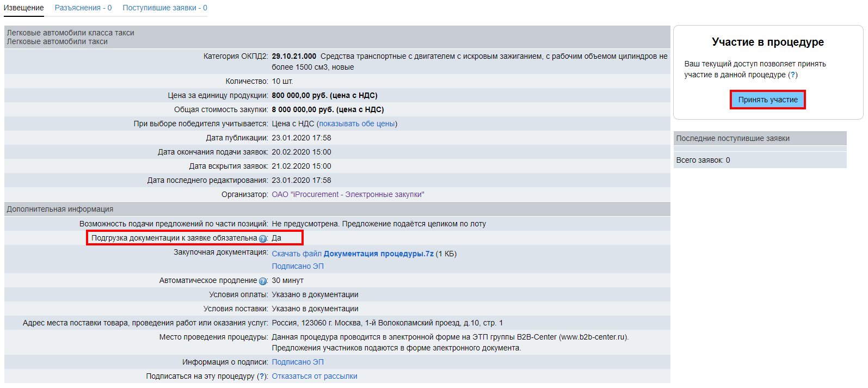This screenshot has width=868, height=388.
Task: Open the Разъяснения - 0 tab
Action: pos(83,8)
